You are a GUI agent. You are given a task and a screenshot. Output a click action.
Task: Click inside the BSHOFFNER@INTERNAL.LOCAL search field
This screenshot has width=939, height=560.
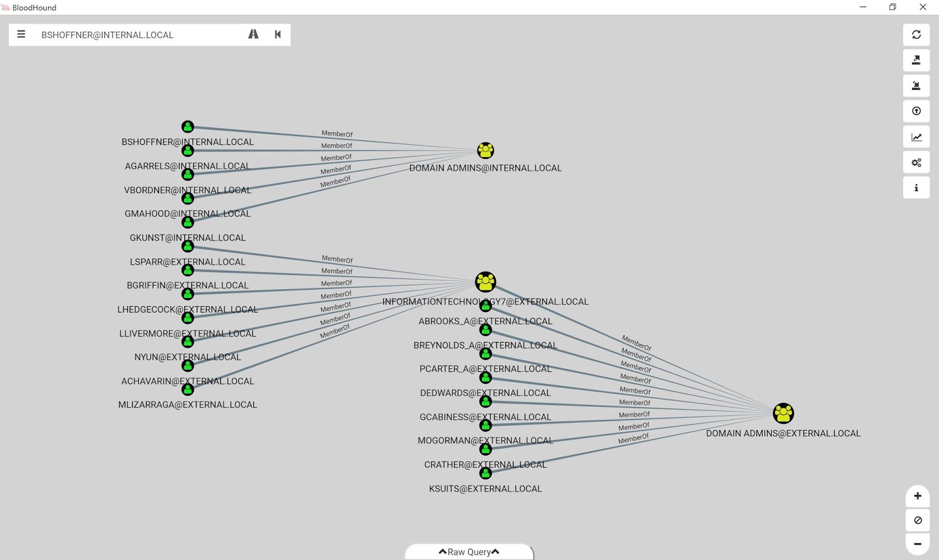pos(135,35)
